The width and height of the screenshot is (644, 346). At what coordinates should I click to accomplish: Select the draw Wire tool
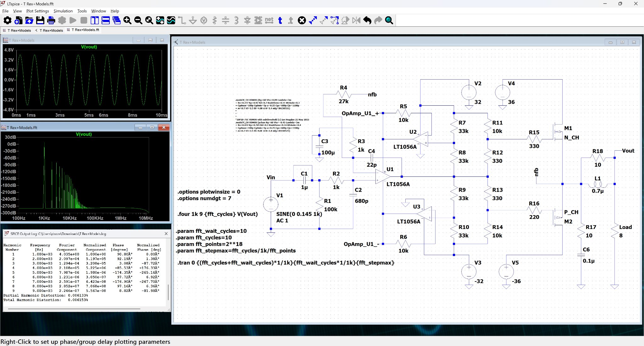182,20
